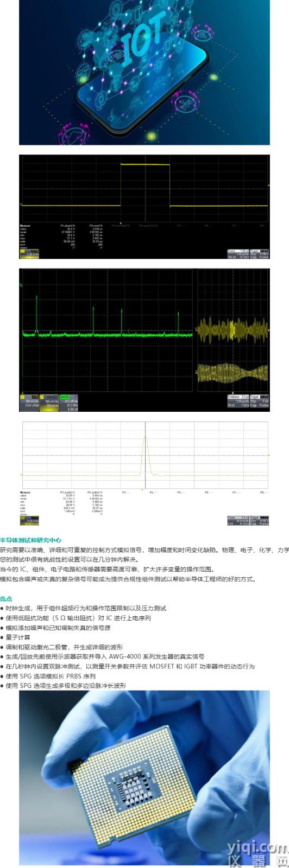
Task: Click upper yellow modulated waveform in spectrum capture
Action: coord(232,329)
